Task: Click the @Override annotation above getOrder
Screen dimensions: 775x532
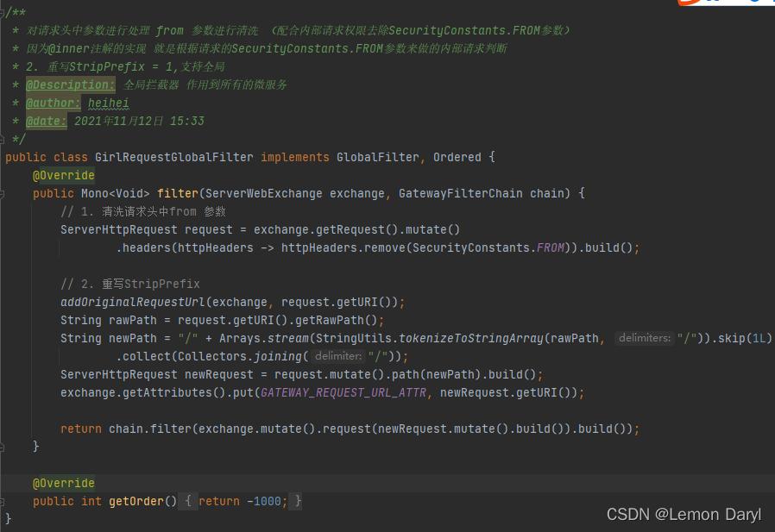Action: pos(64,483)
